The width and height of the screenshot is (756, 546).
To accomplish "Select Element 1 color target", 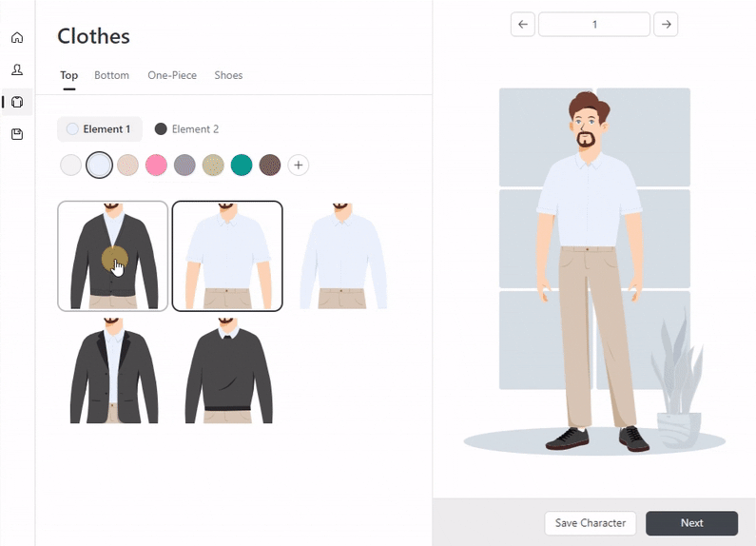I will point(100,129).
